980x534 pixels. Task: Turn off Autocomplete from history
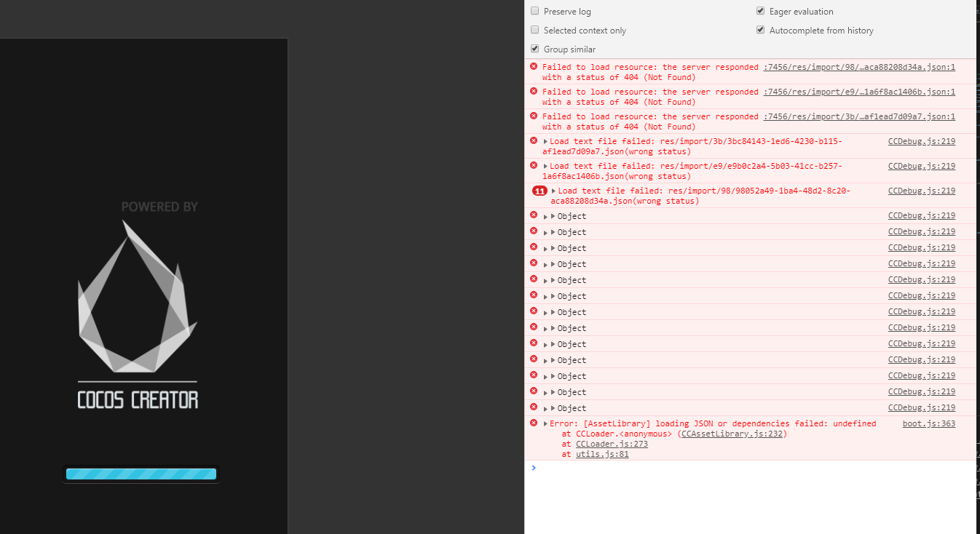click(x=761, y=30)
